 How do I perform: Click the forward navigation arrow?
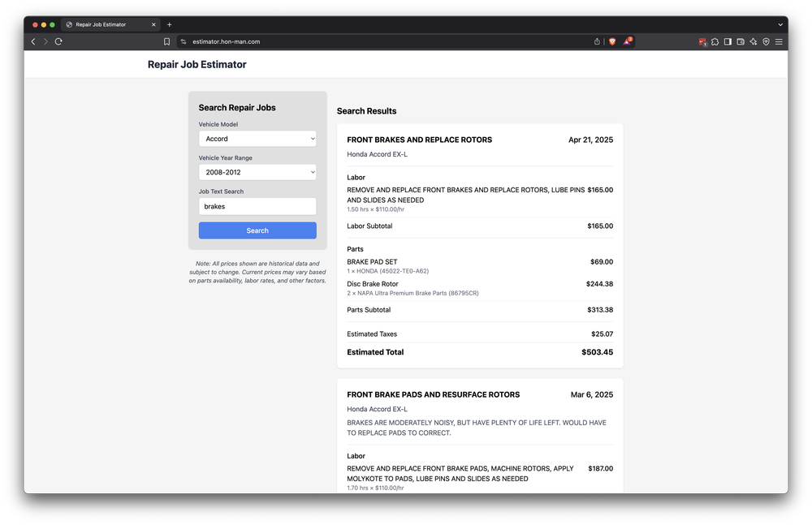tap(45, 41)
